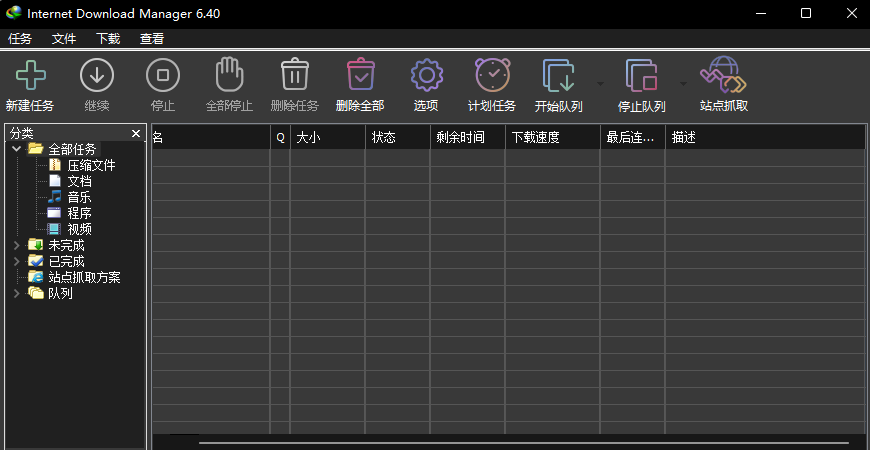Open the dropdown arrow beside 停止队列

[x=683, y=83]
